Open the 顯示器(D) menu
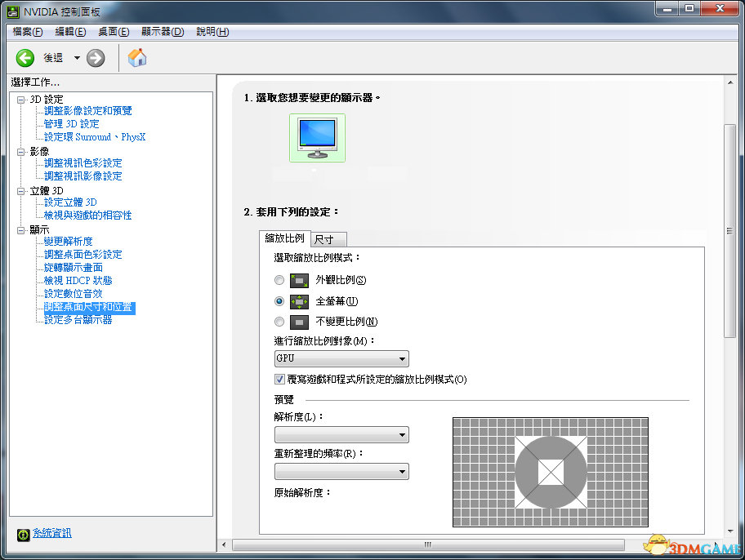This screenshot has height=560, width=745. (163, 31)
